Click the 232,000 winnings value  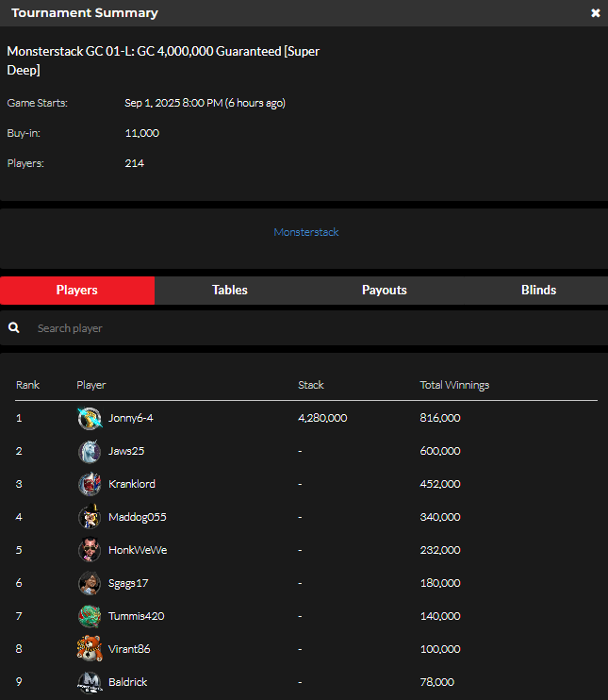coord(440,550)
